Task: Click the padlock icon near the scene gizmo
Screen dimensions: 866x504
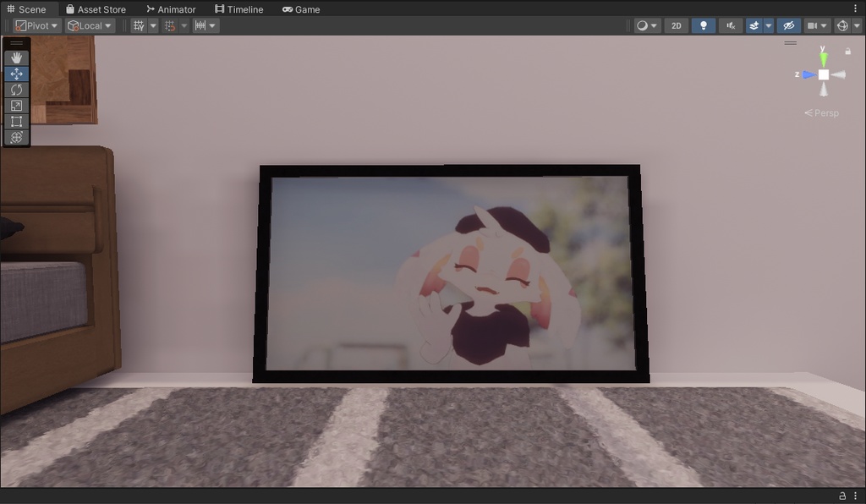Action: 848,51
